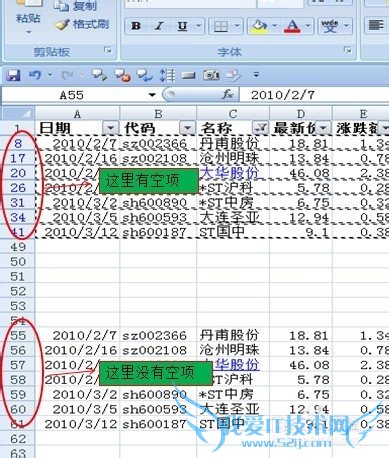Open the Customize Quick Access Toolbar arrow

pyautogui.click(x=256, y=74)
